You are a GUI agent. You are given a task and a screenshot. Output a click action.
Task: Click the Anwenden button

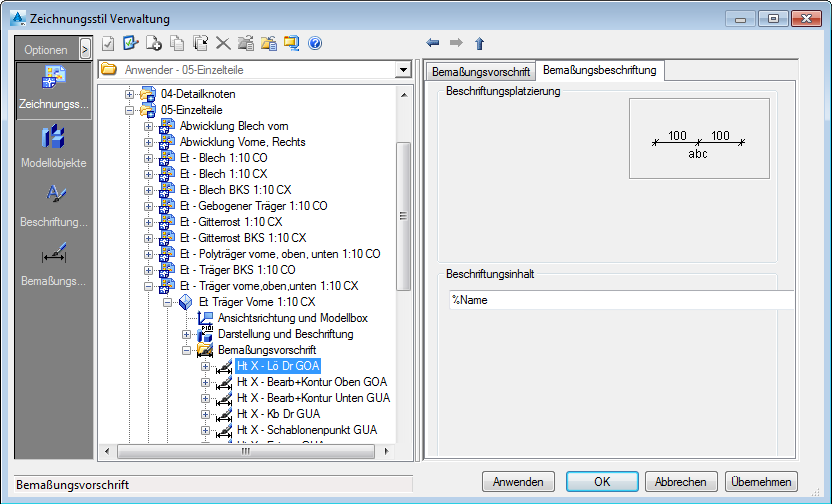(x=518, y=482)
